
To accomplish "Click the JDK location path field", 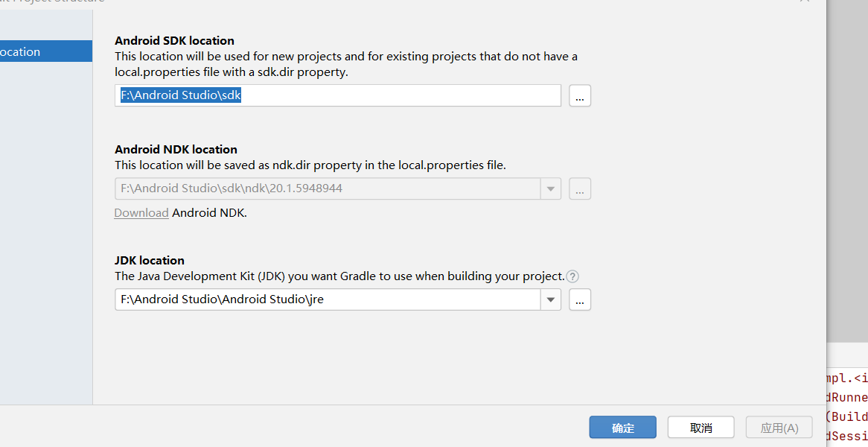I will coord(328,299).
